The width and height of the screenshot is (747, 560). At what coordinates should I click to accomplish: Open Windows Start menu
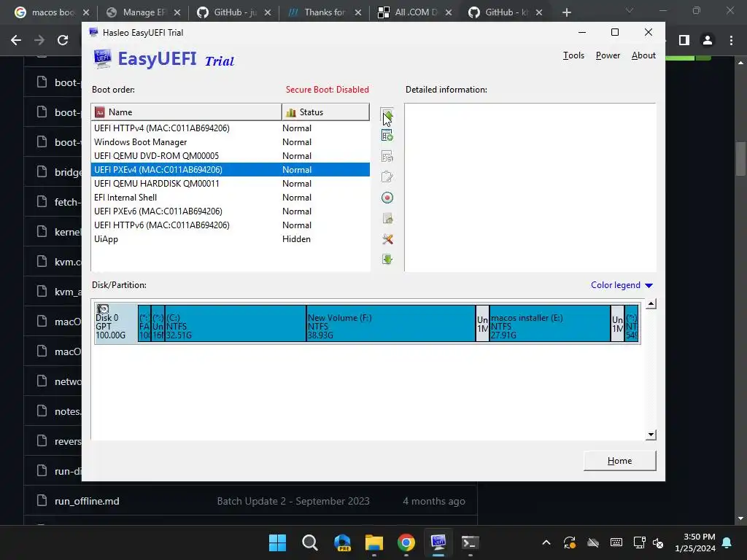pos(277,542)
